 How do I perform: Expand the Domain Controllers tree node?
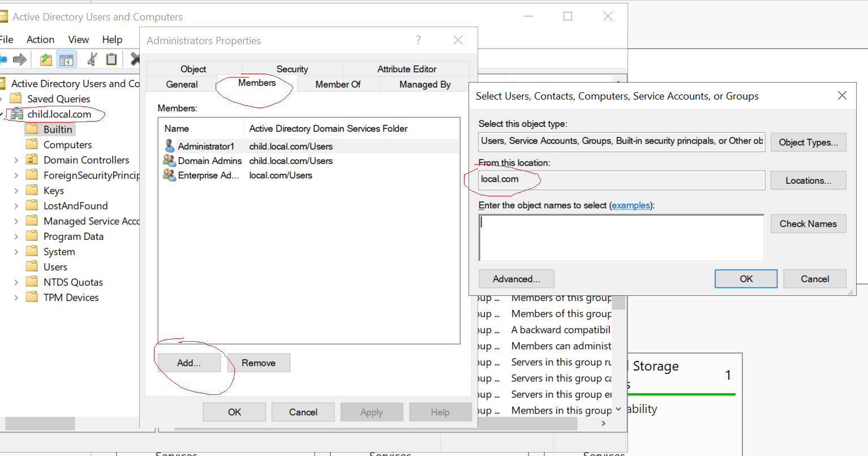point(16,160)
